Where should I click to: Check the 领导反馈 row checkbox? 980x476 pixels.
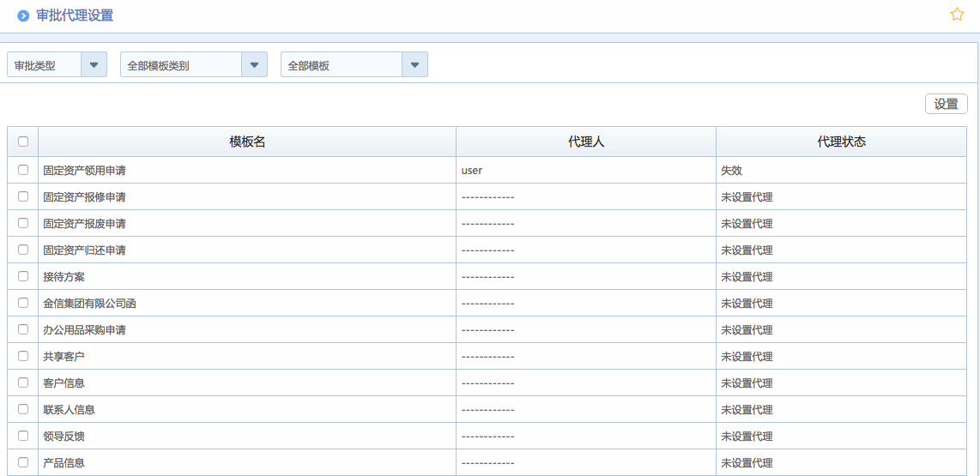(23, 436)
